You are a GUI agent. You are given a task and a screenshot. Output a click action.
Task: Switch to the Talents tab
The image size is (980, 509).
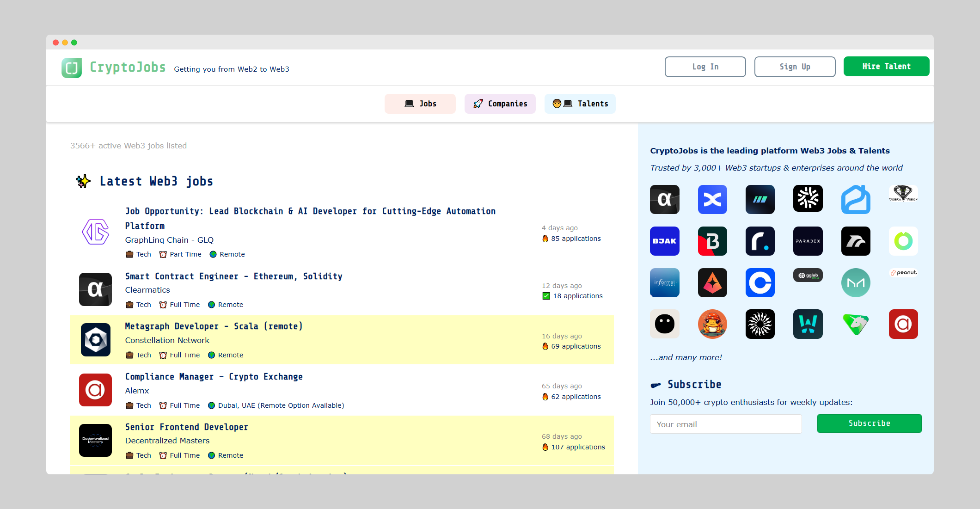coord(580,104)
